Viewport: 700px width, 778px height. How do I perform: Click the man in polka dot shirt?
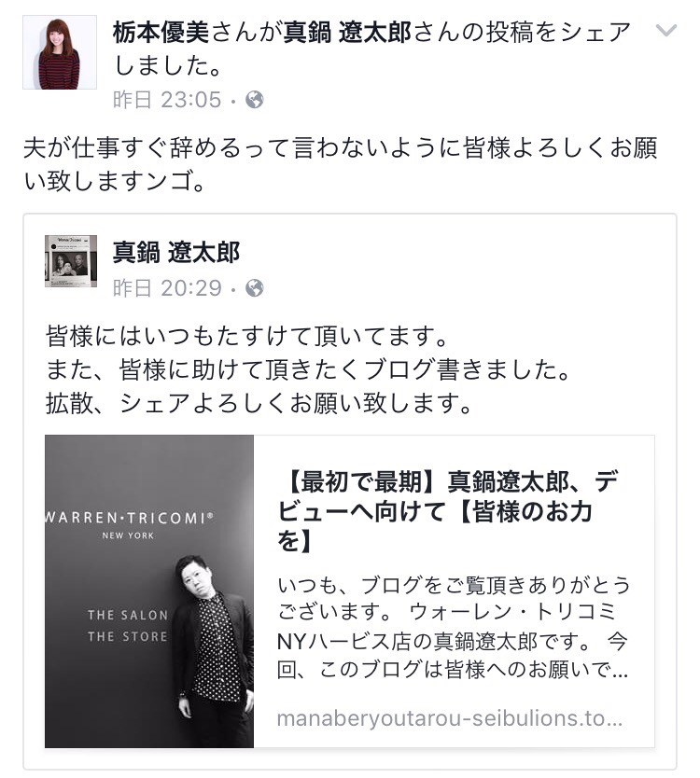tap(213, 650)
